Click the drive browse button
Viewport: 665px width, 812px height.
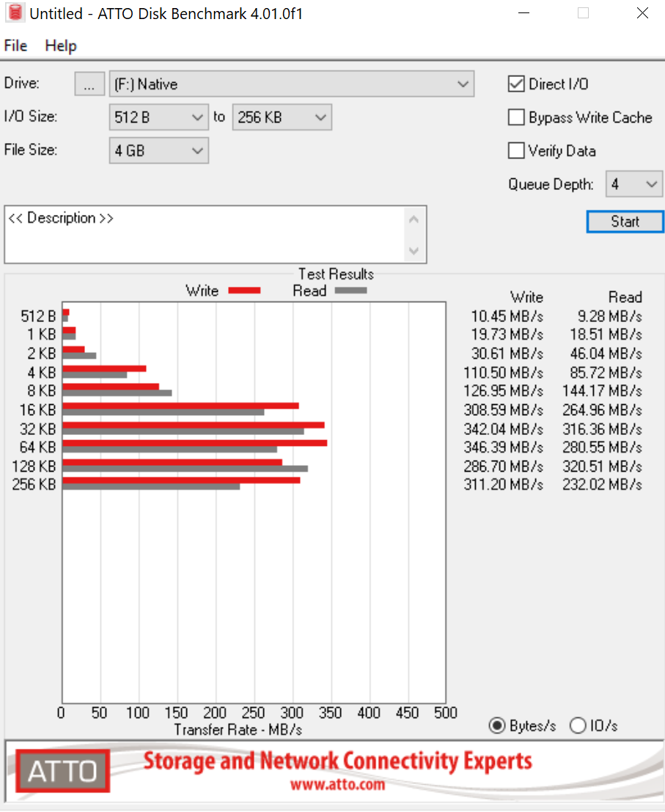click(89, 84)
